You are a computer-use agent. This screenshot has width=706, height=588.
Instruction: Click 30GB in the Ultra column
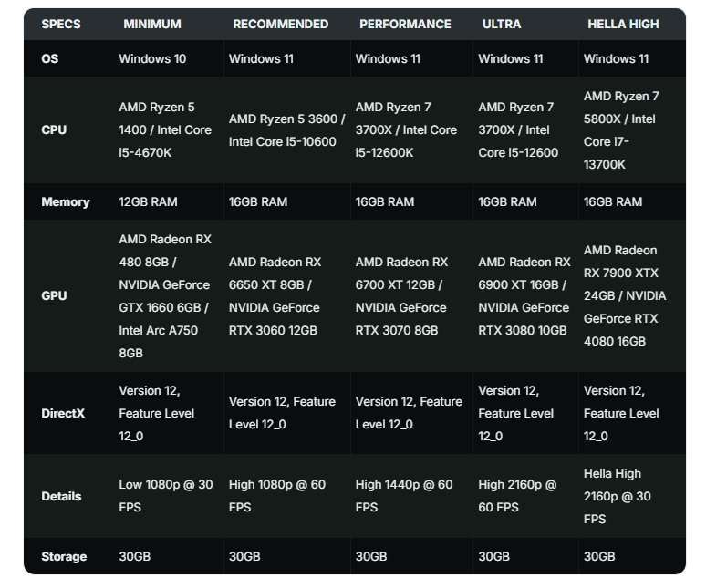(494, 556)
